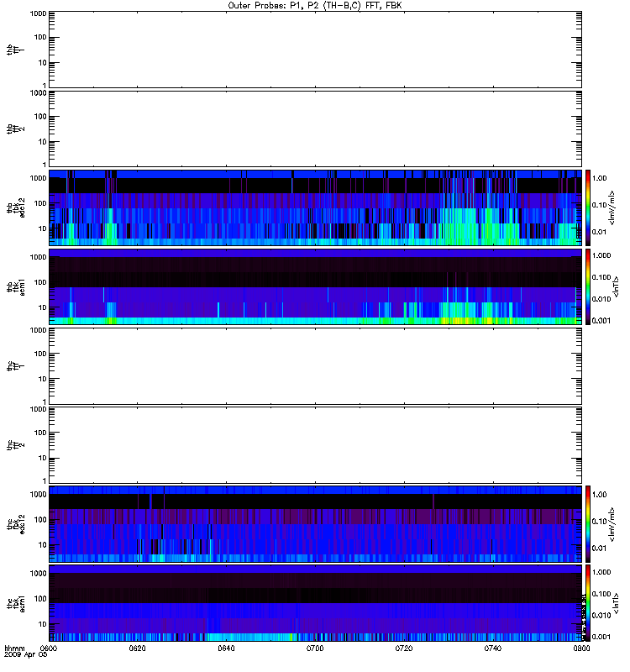Click the empty thb fff 2 plot panel
The image size is (630, 672).
315,129
